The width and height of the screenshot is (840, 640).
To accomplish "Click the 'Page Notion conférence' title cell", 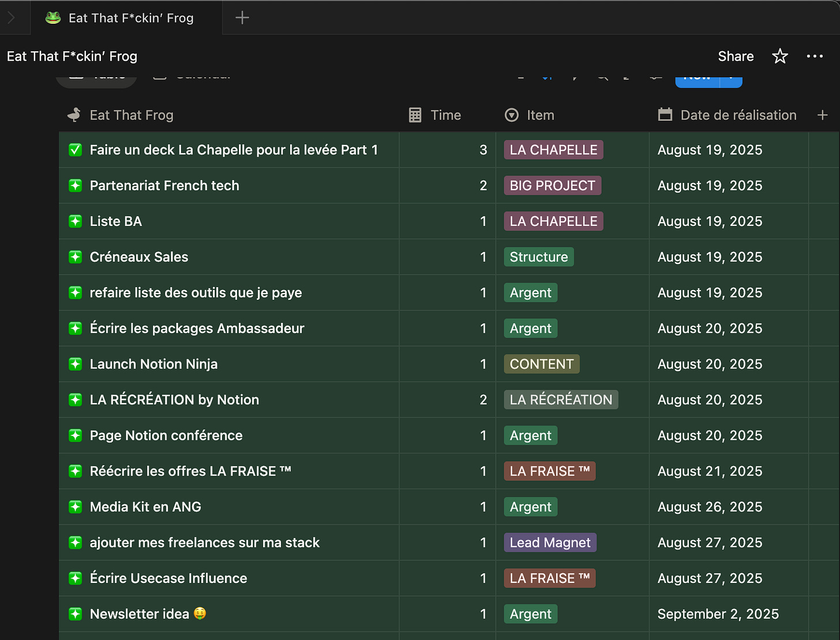I will click(x=228, y=436).
